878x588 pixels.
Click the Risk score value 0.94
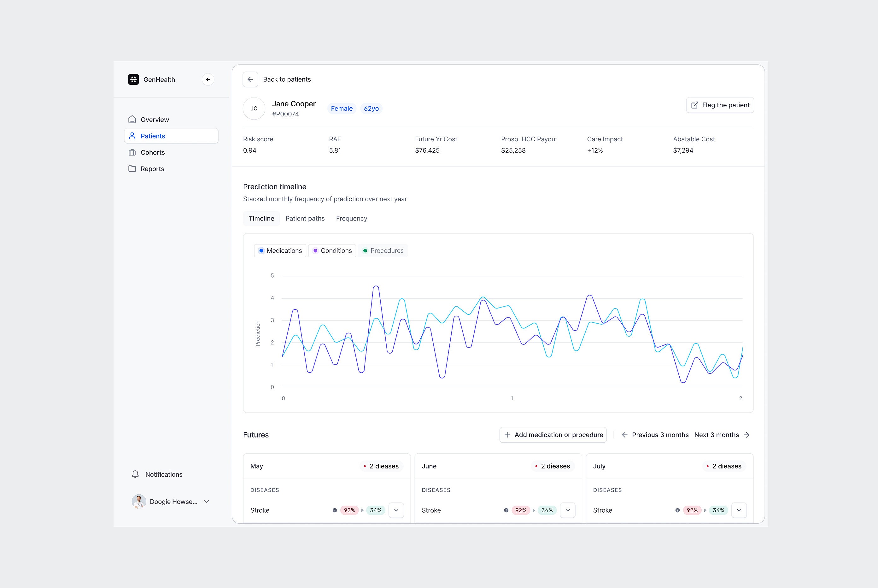[x=250, y=150]
